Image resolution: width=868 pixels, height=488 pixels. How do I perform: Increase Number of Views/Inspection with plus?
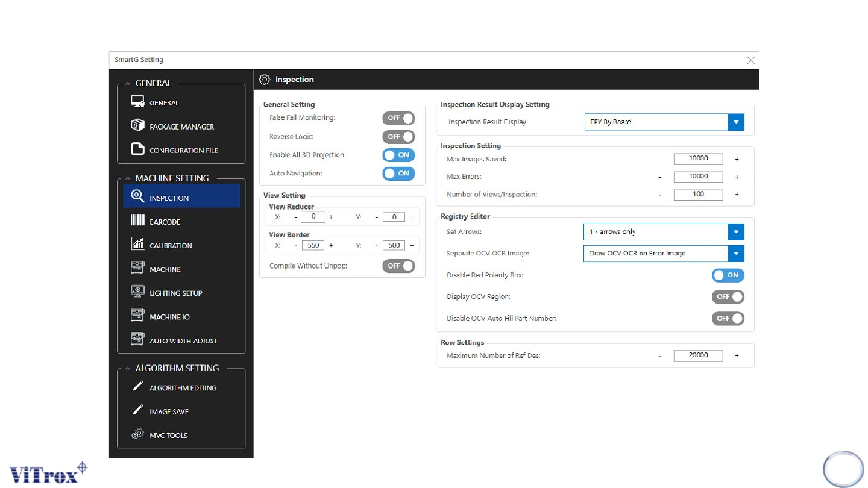737,195
